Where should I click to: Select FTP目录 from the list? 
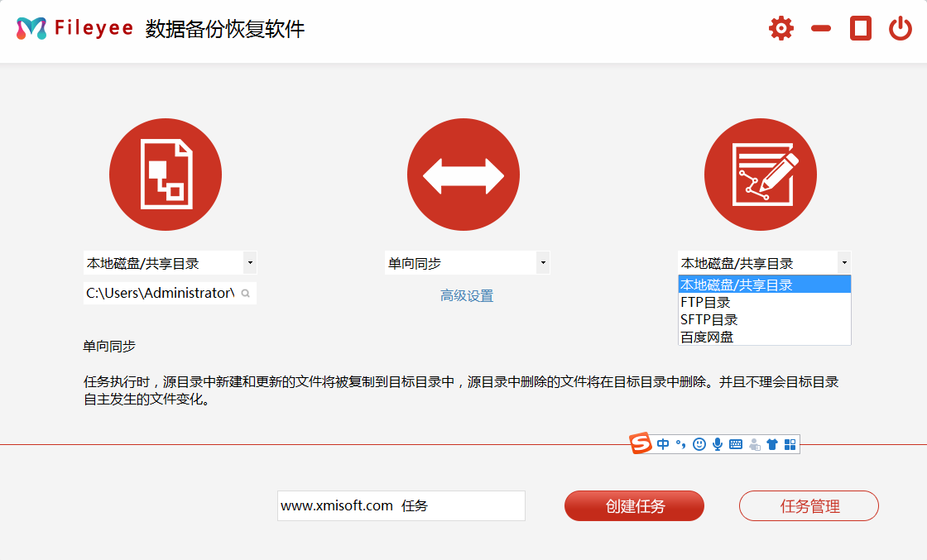coord(705,303)
